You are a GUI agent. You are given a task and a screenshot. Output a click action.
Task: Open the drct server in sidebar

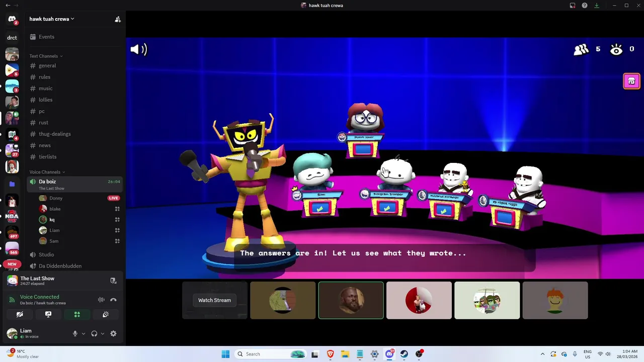click(x=12, y=38)
